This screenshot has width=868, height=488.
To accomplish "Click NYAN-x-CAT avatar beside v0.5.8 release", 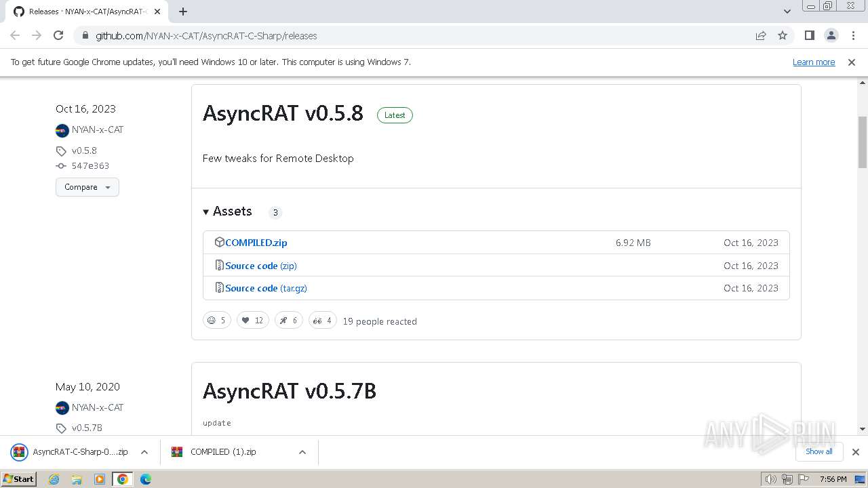I will [x=62, y=130].
